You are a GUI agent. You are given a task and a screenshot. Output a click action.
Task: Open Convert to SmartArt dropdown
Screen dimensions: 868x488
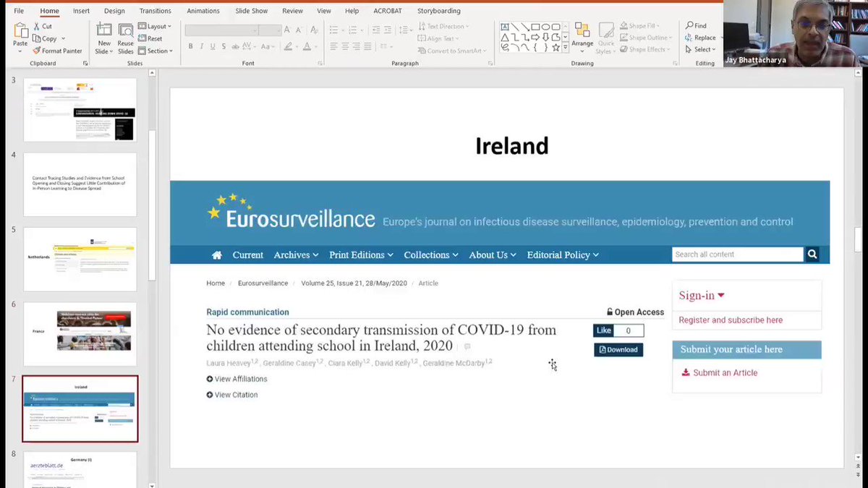click(x=452, y=51)
